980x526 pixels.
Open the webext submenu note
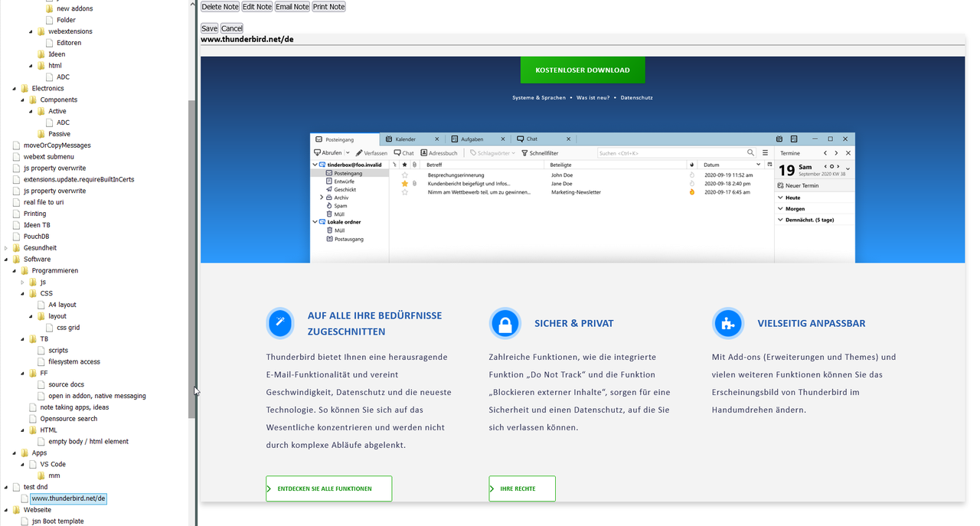(49, 157)
